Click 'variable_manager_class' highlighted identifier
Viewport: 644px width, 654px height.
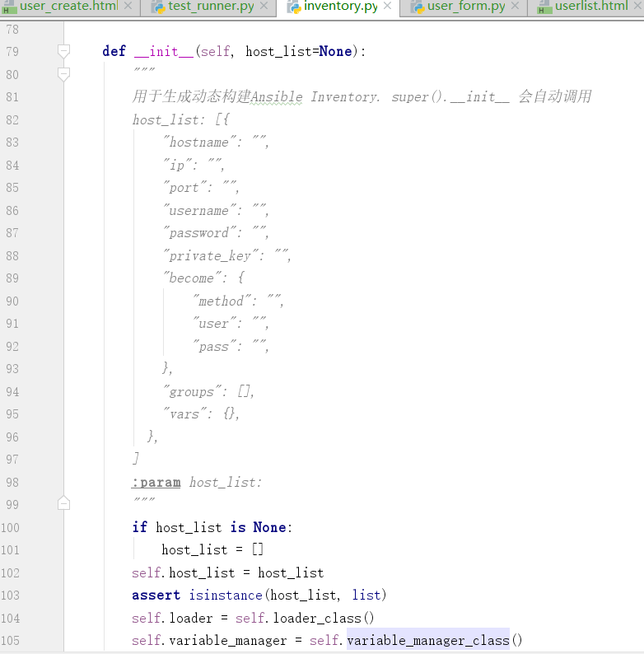coord(428,640)
